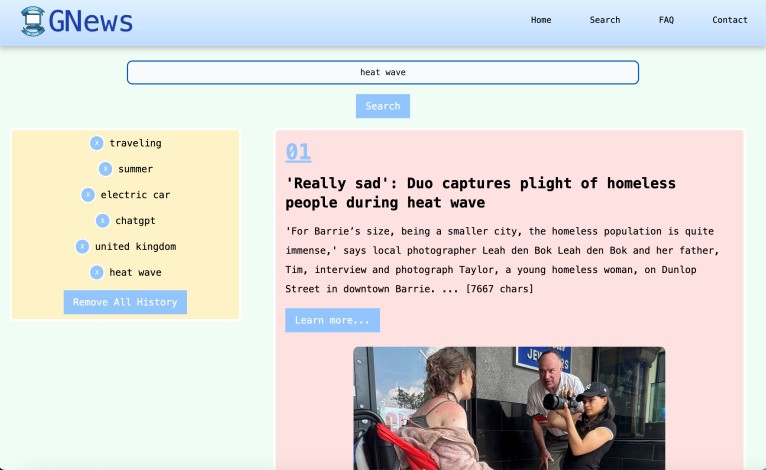This screenshot has width=766, height=470.
Task: Click the GNews logo icon
Action: pyautogui.click(x=33, y=21)
